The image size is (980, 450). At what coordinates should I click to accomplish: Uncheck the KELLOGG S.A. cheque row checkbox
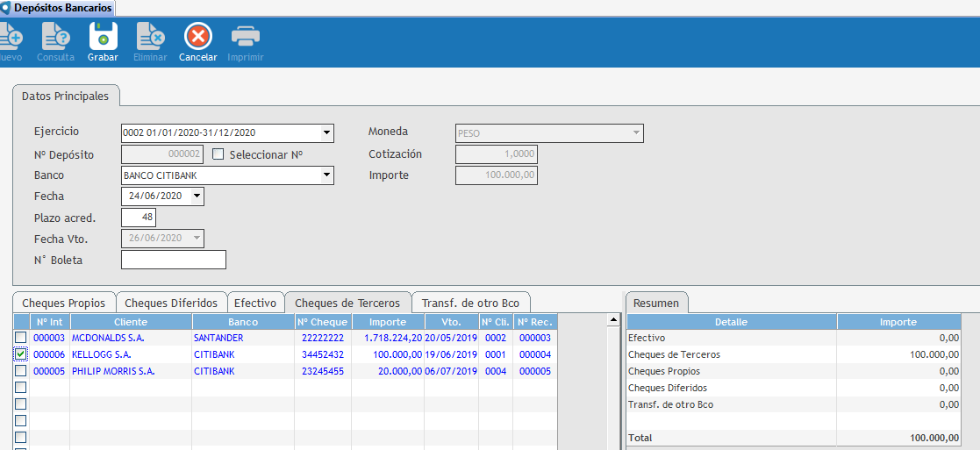pyautogui.click(x=20, y=354)
